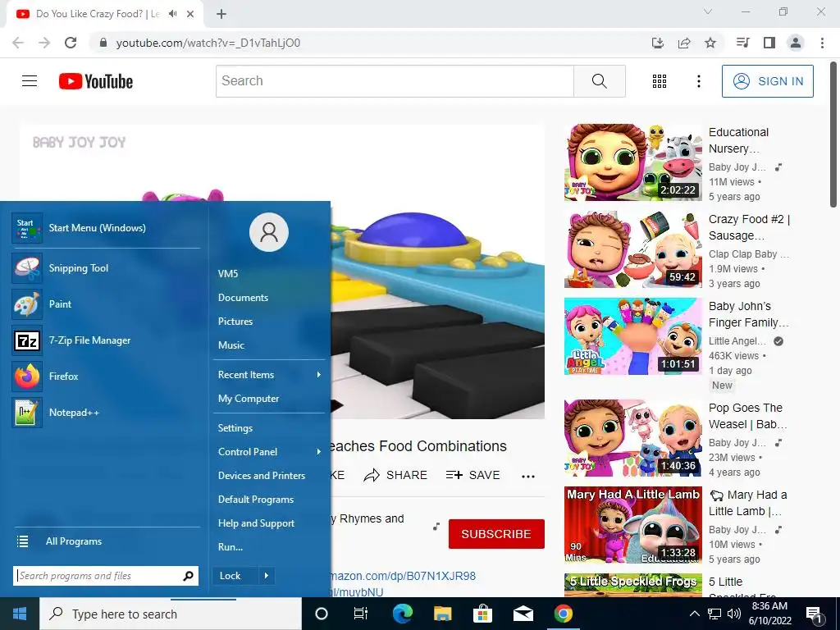Open Notepad++ from the Start menu
Viewport: 840px width, 630px height.
tap(27, 413)
